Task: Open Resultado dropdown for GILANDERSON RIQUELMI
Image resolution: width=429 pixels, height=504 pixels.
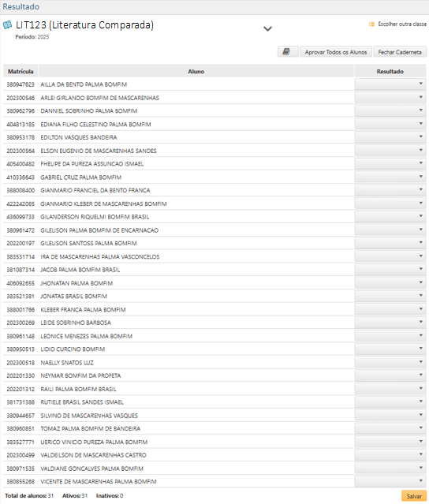Action: [390, 217]
